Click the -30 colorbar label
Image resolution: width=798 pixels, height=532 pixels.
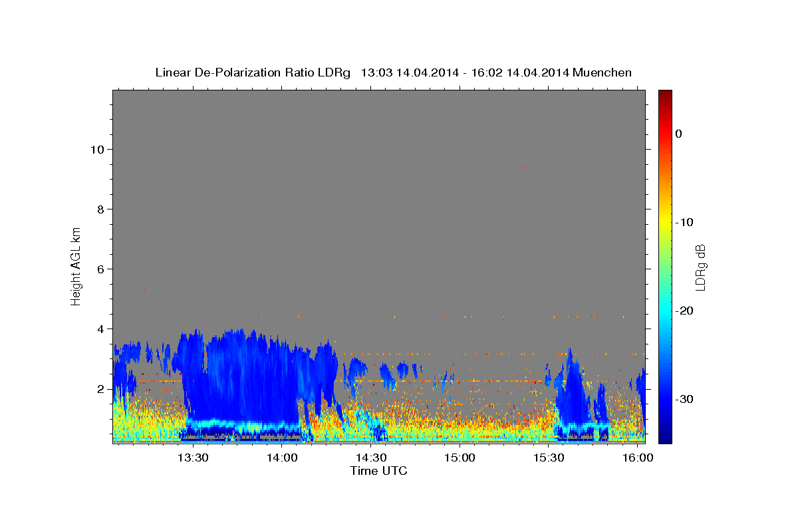point(685,399)
